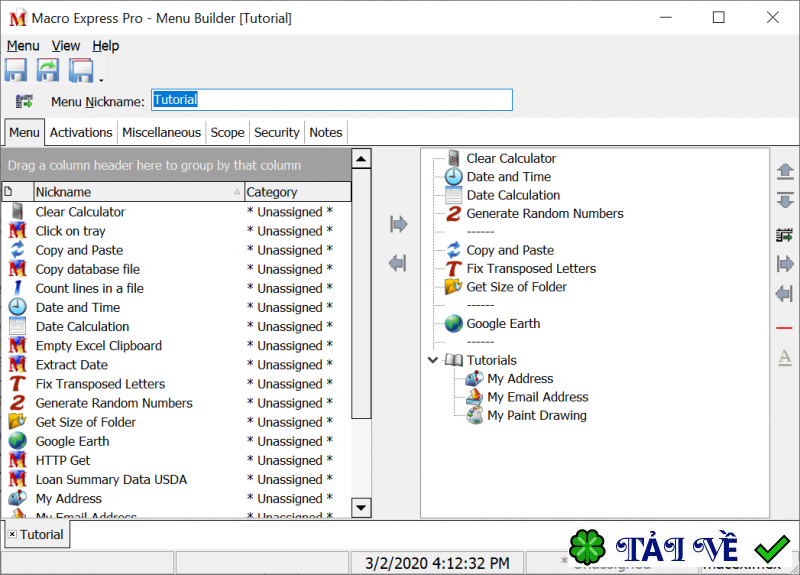Select the HTTP Get row

pos(177,460)
